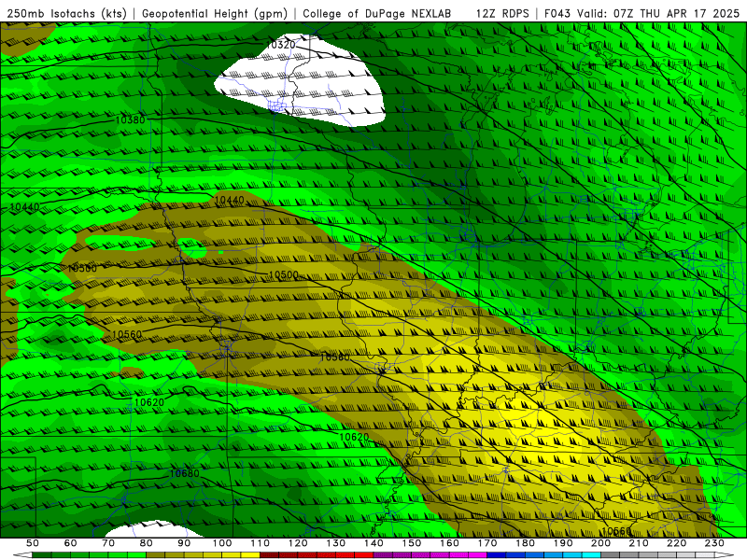Click the "F043 Valid: 07Z THU APR 17 2025" text
The height and width of the screenshot is (560, 747).
coord(641,14)
